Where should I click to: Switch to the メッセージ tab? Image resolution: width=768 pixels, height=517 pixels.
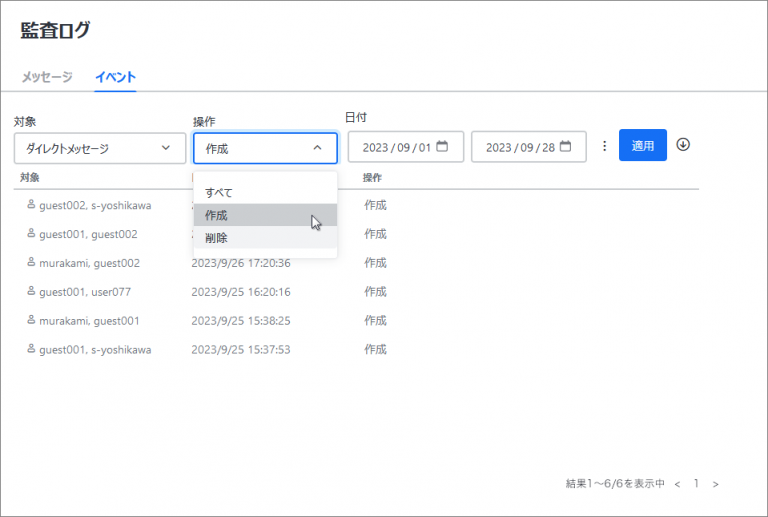(x=47, y=77)
